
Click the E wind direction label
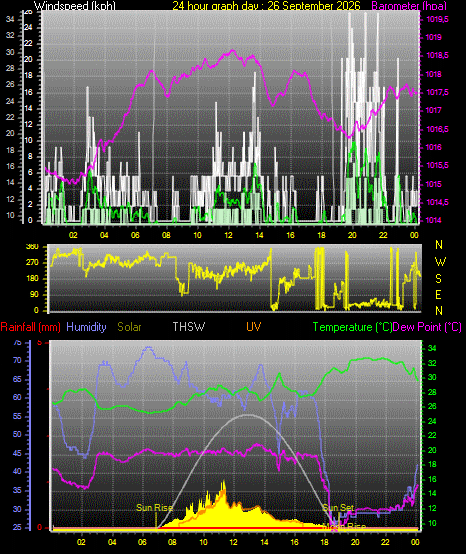438,295
